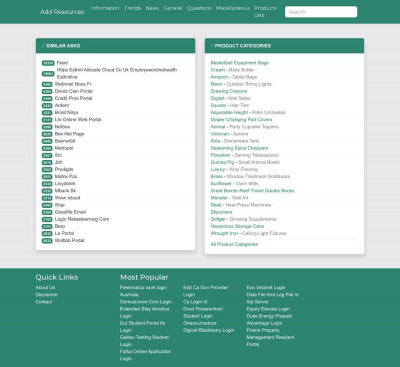Open the Metropol list entry
The image size is (400, 367).
coord(64,148)
